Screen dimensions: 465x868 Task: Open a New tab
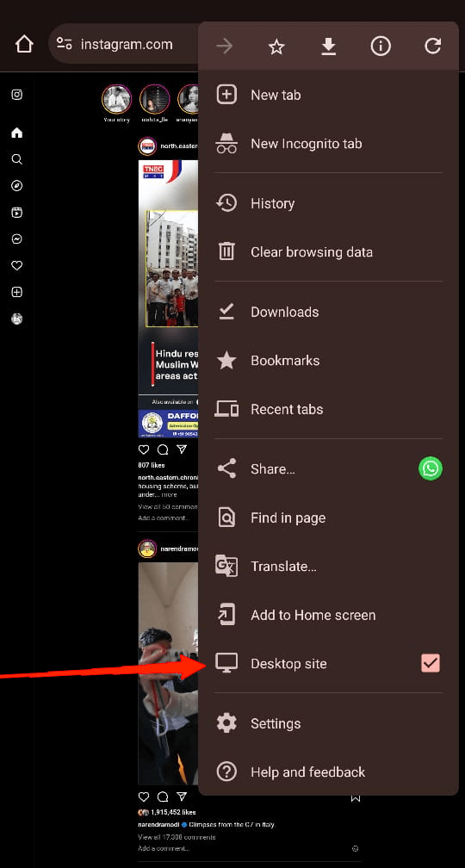pyautogui.click(x=328, y=95)
